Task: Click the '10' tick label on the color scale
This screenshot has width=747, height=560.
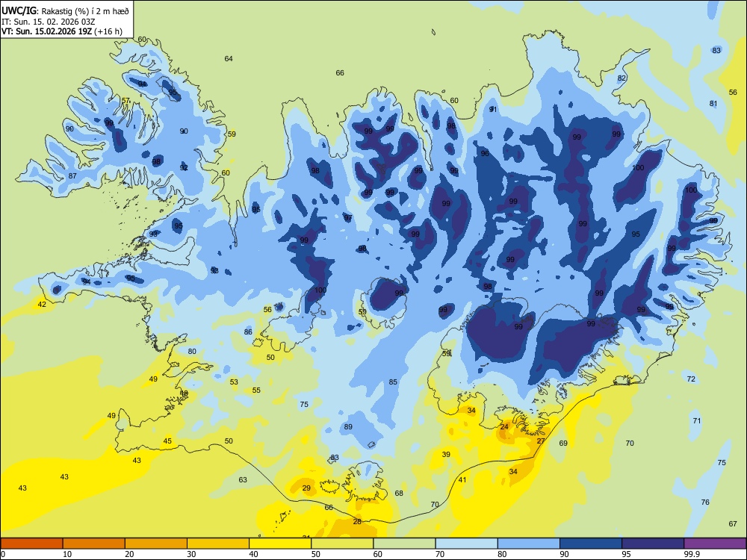Action: pos(67,554)
